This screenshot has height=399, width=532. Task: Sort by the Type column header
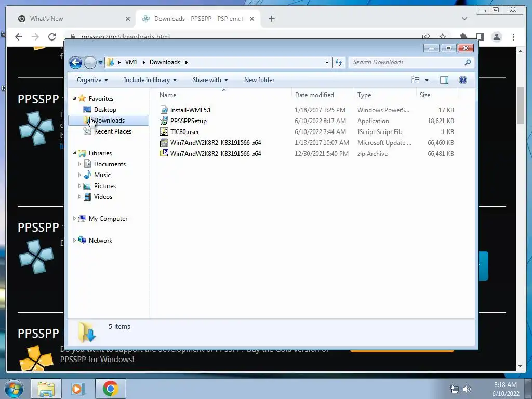click(385, 95)
